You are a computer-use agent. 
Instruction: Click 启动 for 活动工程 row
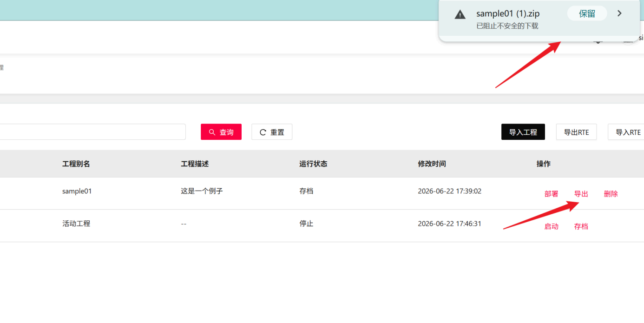[x=552, y=226]
